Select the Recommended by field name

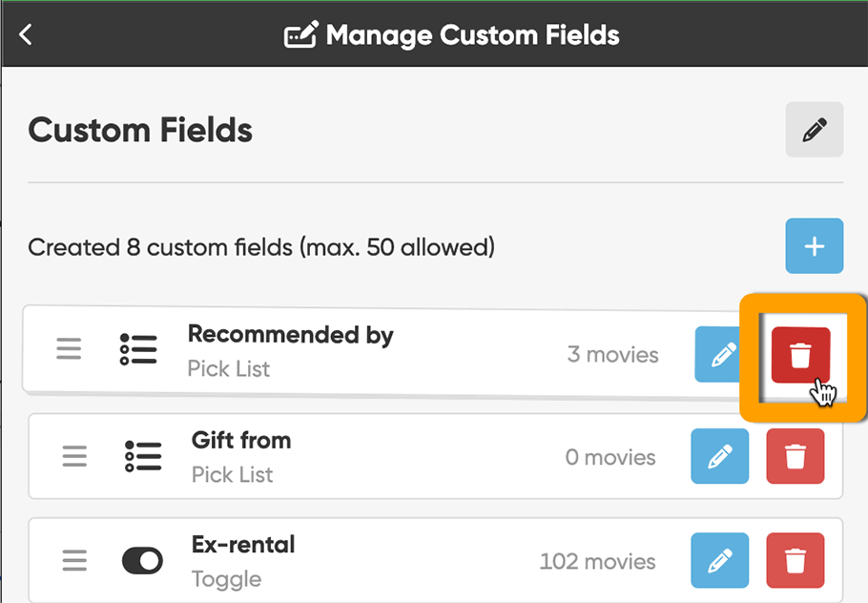[x=290, y=335]
